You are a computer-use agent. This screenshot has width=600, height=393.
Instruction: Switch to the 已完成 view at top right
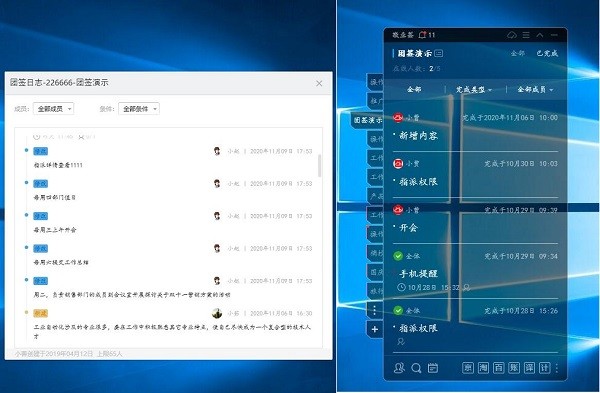[547, 53]
